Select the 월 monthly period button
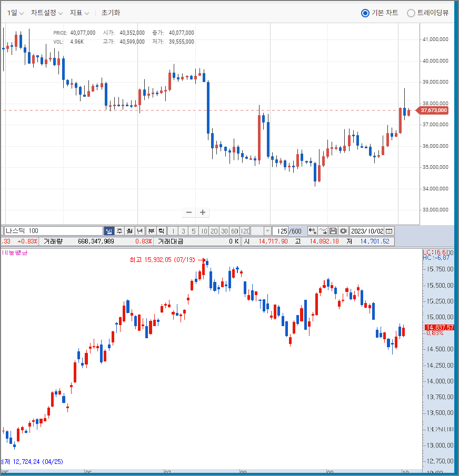Screen dimensions: 459x476 click(129, 231)
